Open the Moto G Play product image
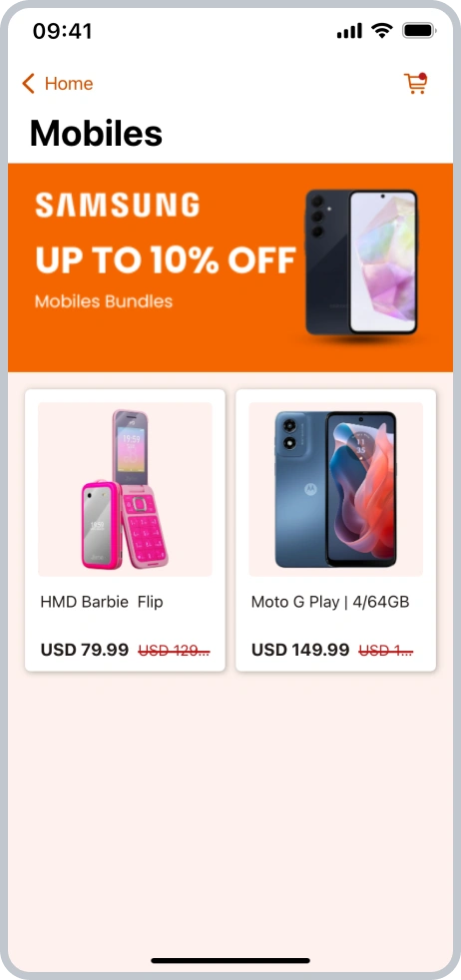461x980 pixels. point(335,489)
